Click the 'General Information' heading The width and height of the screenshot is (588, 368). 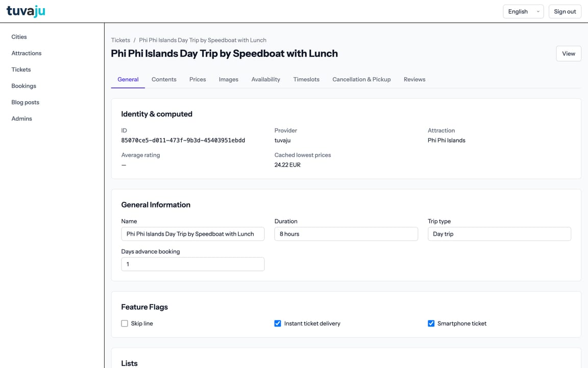coord(156,204)
